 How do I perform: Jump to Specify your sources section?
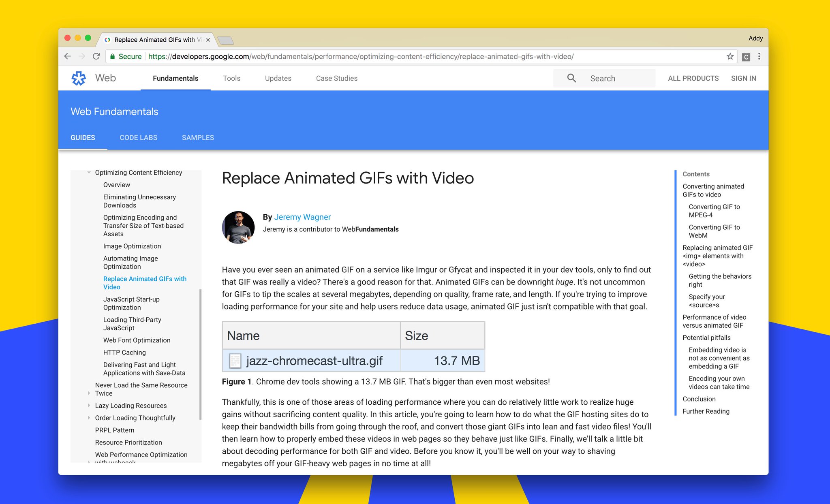coord(707,301)
